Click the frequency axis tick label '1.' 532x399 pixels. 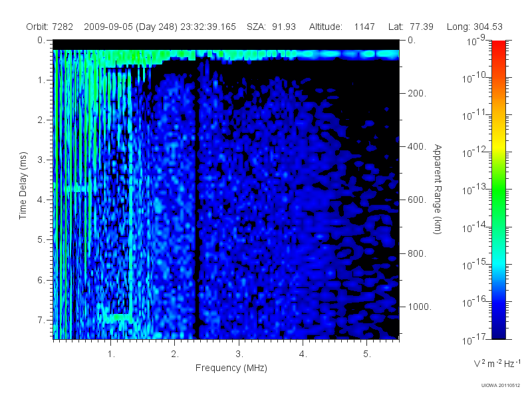click(x=111, y=354)
